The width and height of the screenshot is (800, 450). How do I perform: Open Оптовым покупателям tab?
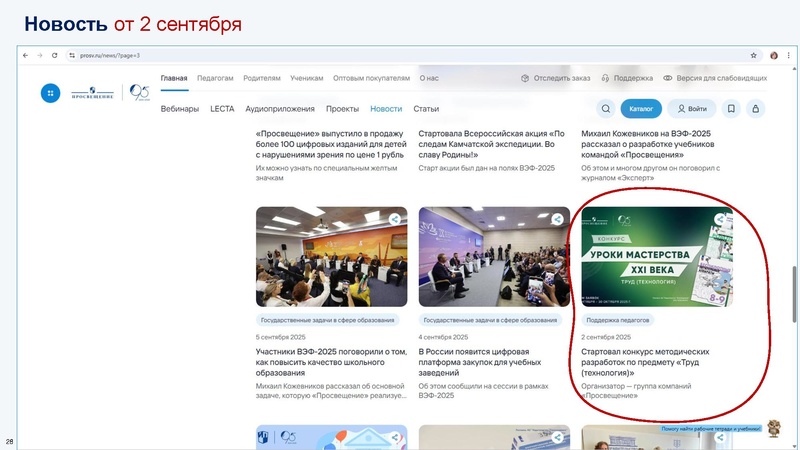click(371, 78)
